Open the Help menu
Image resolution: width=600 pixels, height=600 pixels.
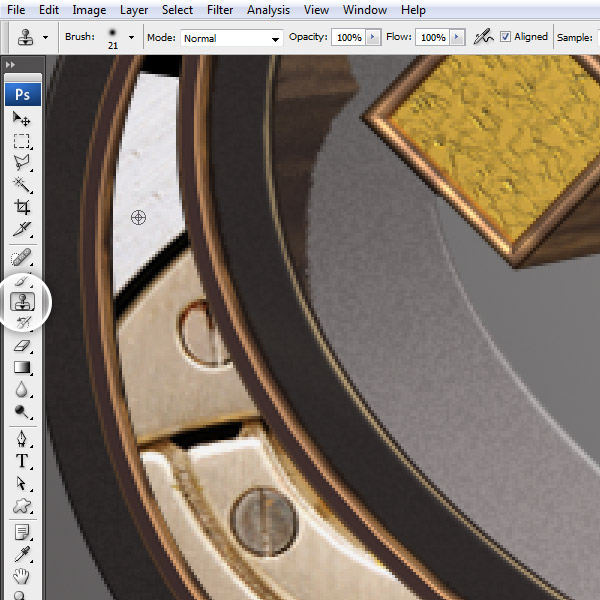[x=413, y=10]
